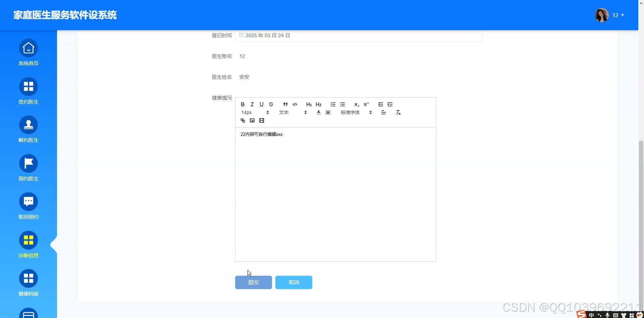Toggle italic formatting
This screenshot has width=644, height=318.
pos(252,104)
